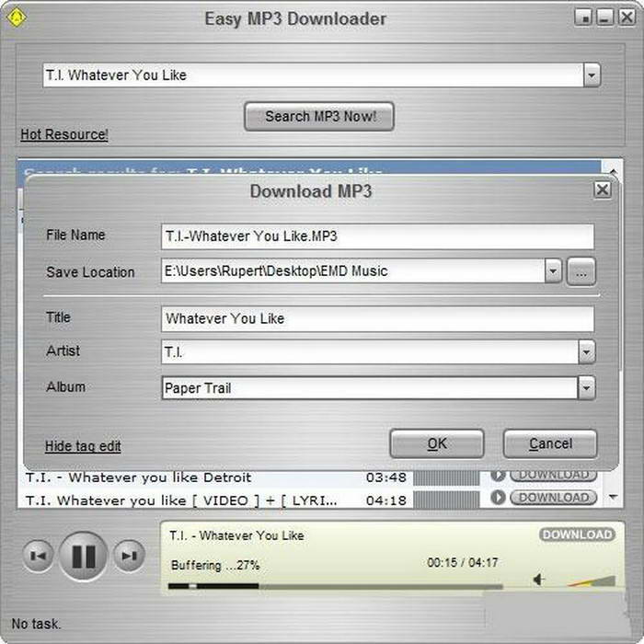Click the Buffering ...27% status text

[215, 565]
